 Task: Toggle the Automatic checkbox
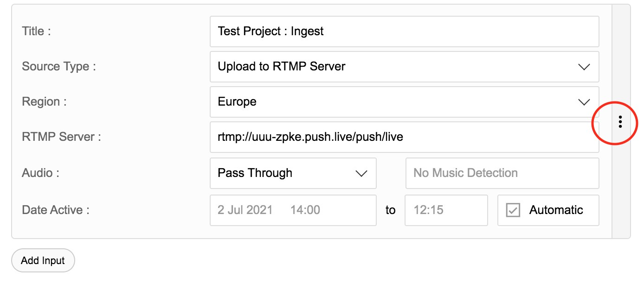[x=513, y=210]
